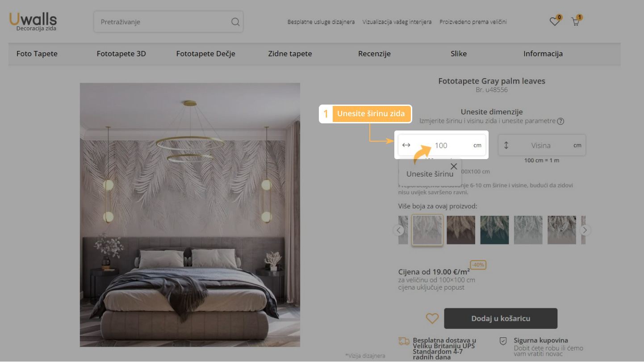Open the 'Besplatne usluge dizajnera' link
The width and height of the screenshot is (644, 362).
(321, 22)
